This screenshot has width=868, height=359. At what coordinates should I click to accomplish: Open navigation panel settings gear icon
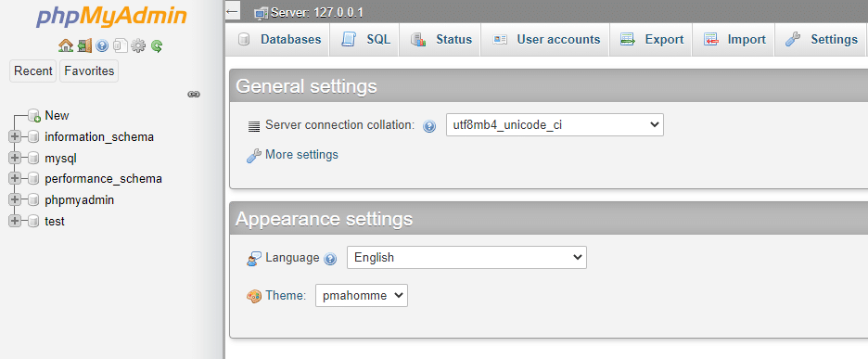pyautogui.click(x=138, y=46)
